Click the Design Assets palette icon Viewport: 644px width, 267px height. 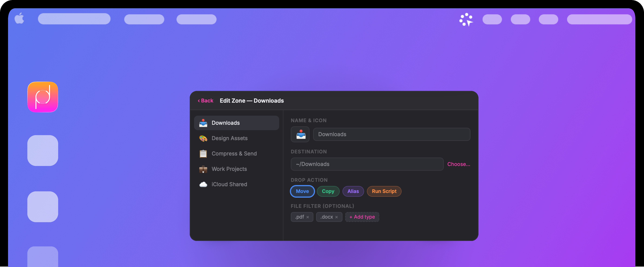coord(203,138)
